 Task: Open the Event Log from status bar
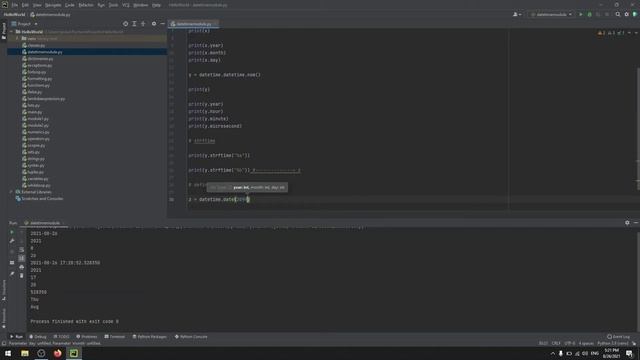619,337
